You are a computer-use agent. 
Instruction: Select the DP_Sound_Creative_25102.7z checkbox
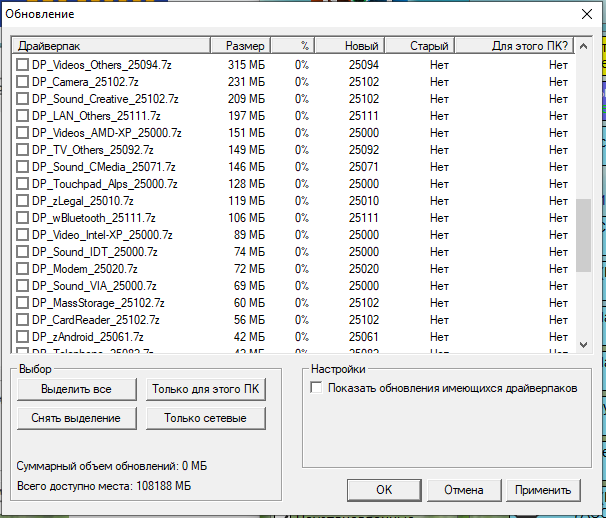click(x=23, y=99)
